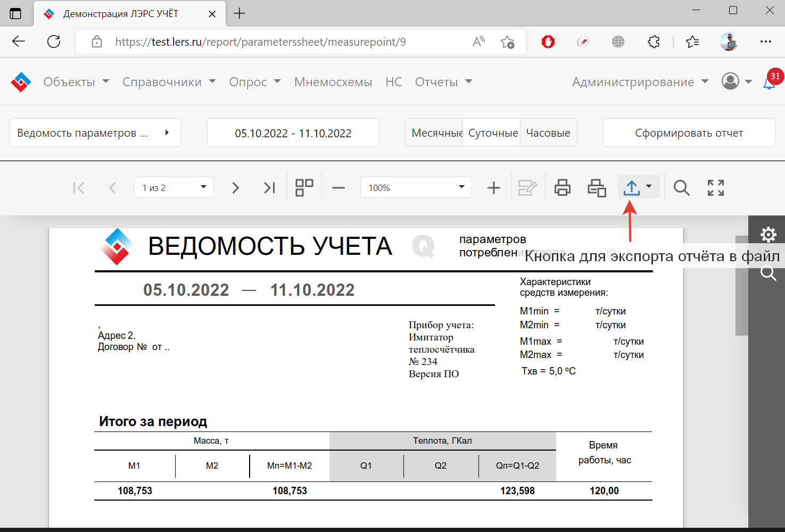Expand the Ведомость параметров report selector
The height and width of the screenshot is (532, 785).
point(95,133)
